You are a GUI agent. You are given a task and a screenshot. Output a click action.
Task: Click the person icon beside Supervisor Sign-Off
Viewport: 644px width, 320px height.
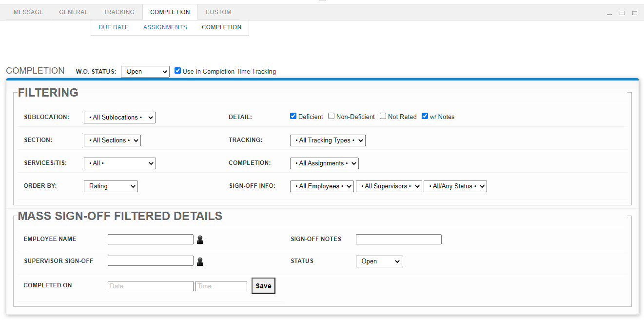200,261
